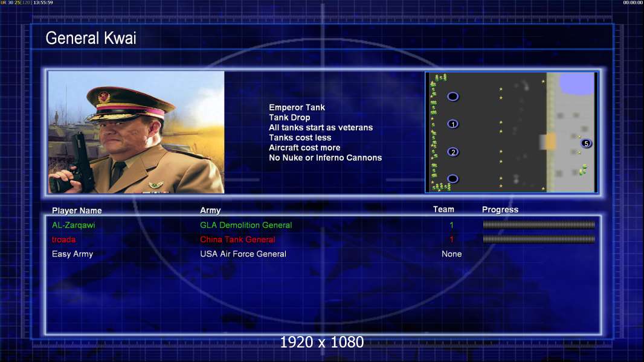
Task: Select player troada
Action: tap(63, 240)
